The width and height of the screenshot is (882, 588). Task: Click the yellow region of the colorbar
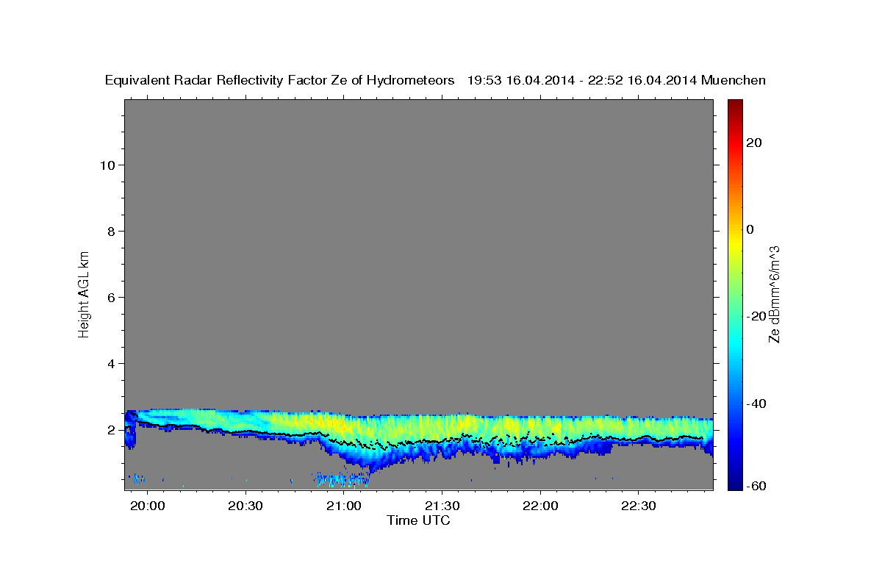pos(735,243)
